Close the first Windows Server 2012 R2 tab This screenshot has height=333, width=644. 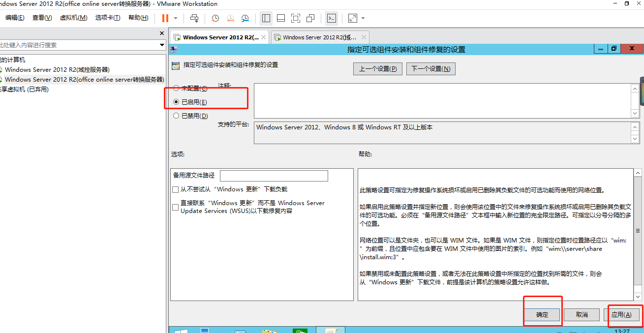[264, 37]
